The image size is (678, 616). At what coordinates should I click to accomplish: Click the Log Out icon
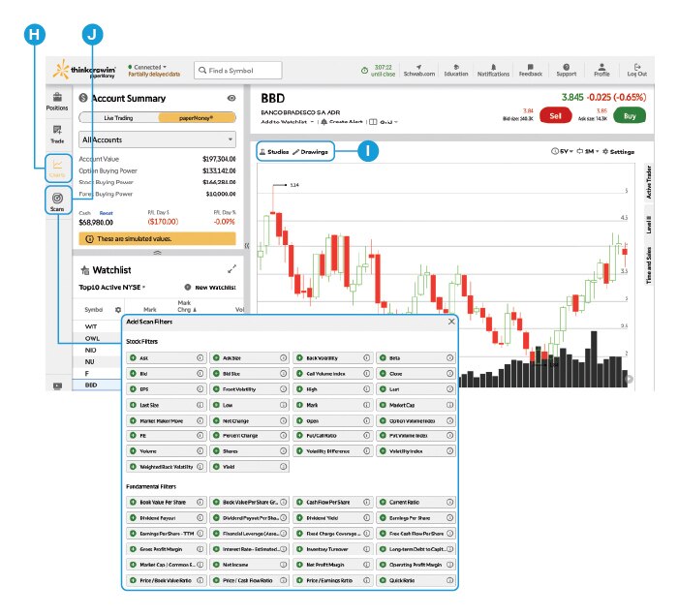pyautogui.click(x=637, y=67)
